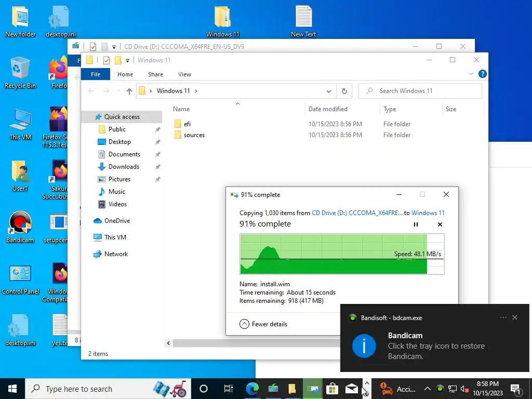The image size is (532, 399).
Task: Open Task View
Action: tap(229, 389)
